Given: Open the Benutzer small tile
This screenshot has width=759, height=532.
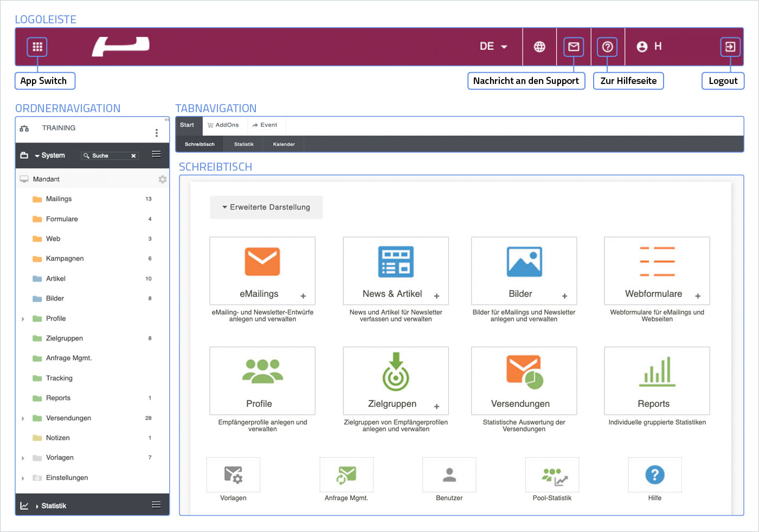Looking at the screenshot, I should 449,475.
